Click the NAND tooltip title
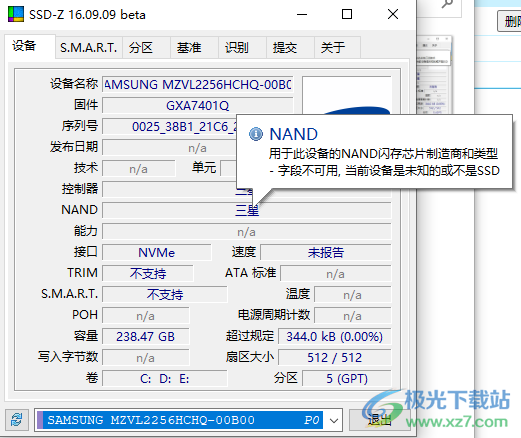 pos(293,134)
